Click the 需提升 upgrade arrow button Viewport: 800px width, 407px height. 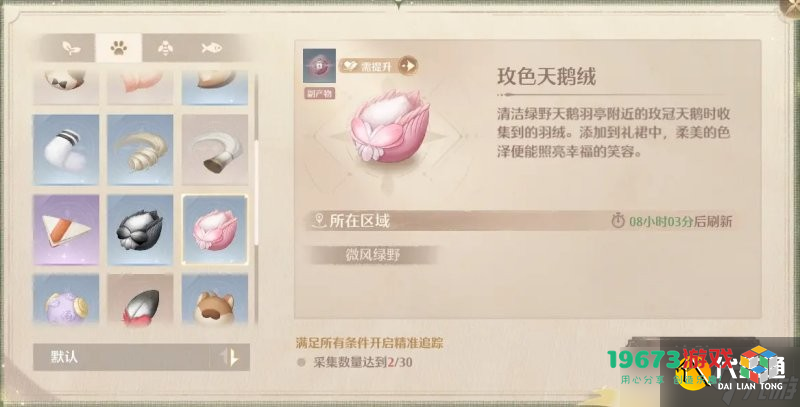coord(408,66)
